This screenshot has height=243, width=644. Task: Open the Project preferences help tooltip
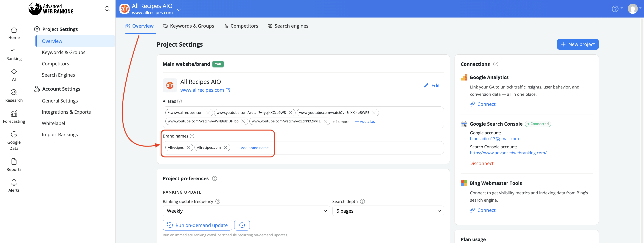(x=214, y=179)
